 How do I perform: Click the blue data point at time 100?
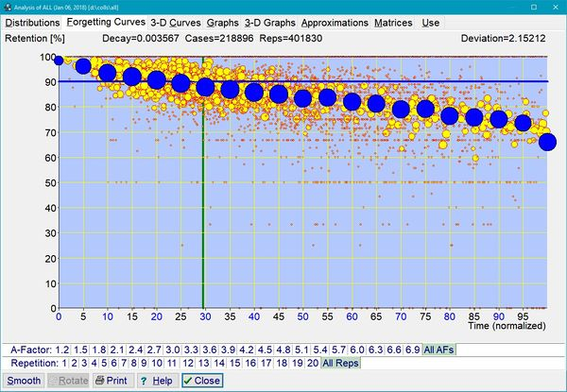tap(547, 142)
